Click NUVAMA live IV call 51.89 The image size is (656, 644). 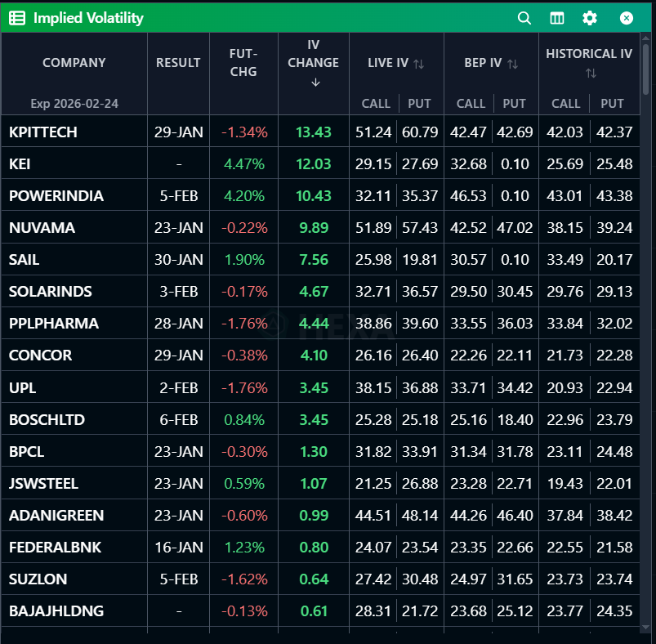click(373, 228)
